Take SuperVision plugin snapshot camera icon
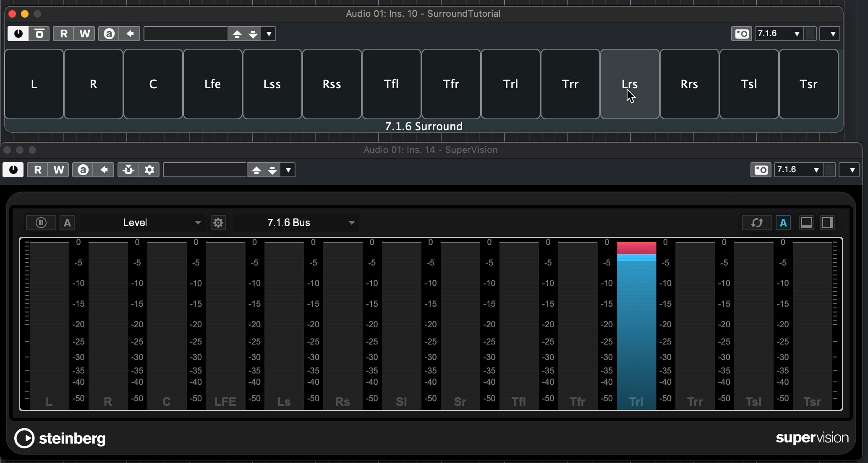Screen dimensions: 868x463 pos(761,170)
